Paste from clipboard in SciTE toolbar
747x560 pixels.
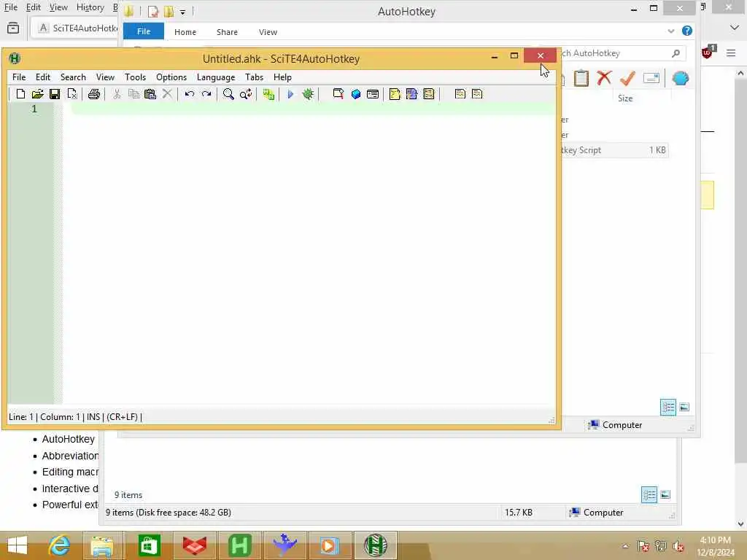tap(150, 94)
